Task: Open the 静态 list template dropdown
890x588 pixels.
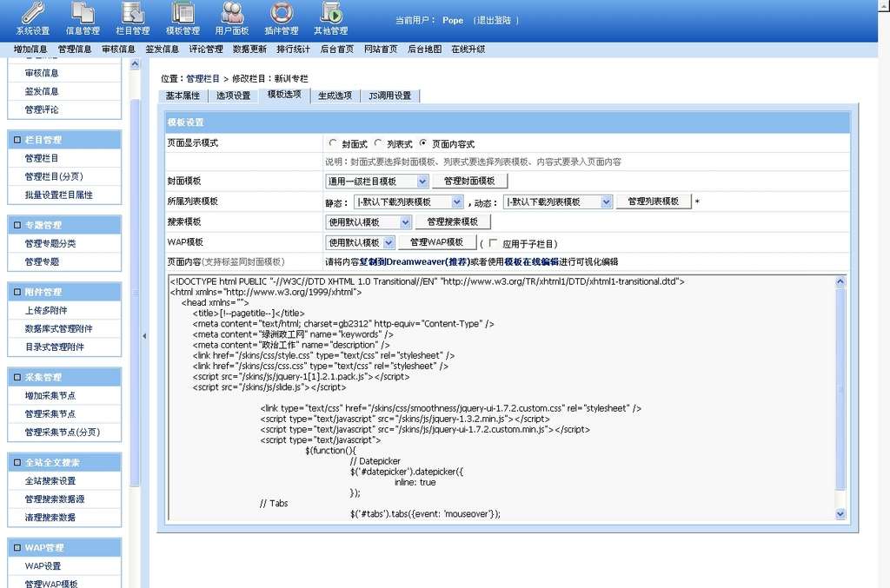Action: point(408,202)
